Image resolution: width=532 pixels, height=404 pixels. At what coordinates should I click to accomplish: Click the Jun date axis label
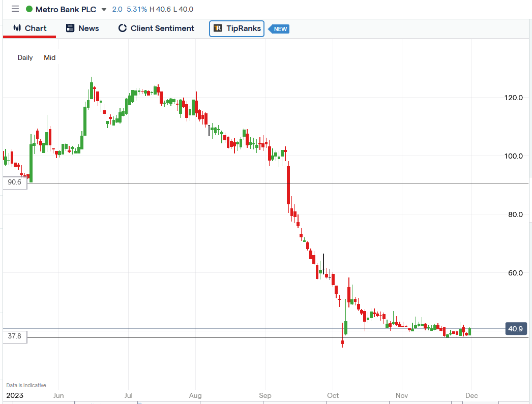pyautogui.click(x=58, y=395)
